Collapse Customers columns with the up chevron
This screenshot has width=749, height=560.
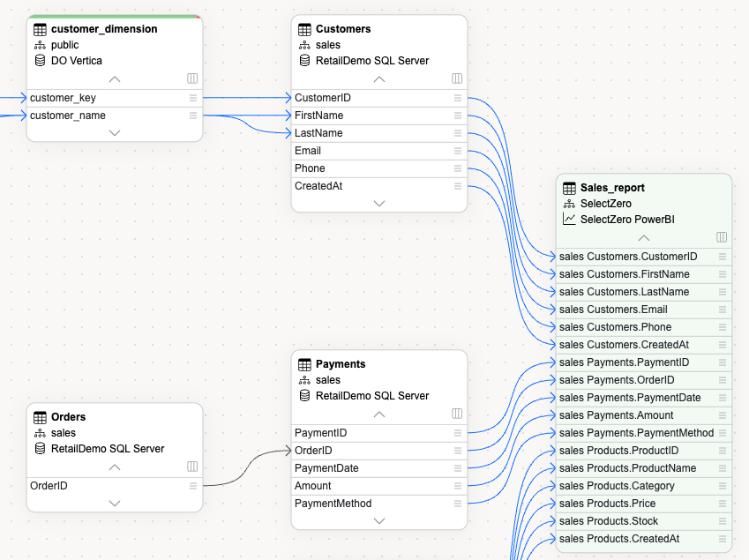click(x=379, y=79)
